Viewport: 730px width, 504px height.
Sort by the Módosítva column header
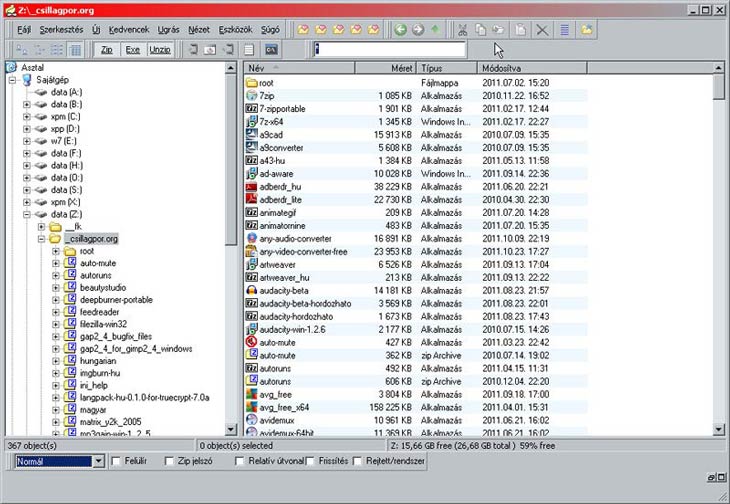pyautogui.click(x=532, y=68)
